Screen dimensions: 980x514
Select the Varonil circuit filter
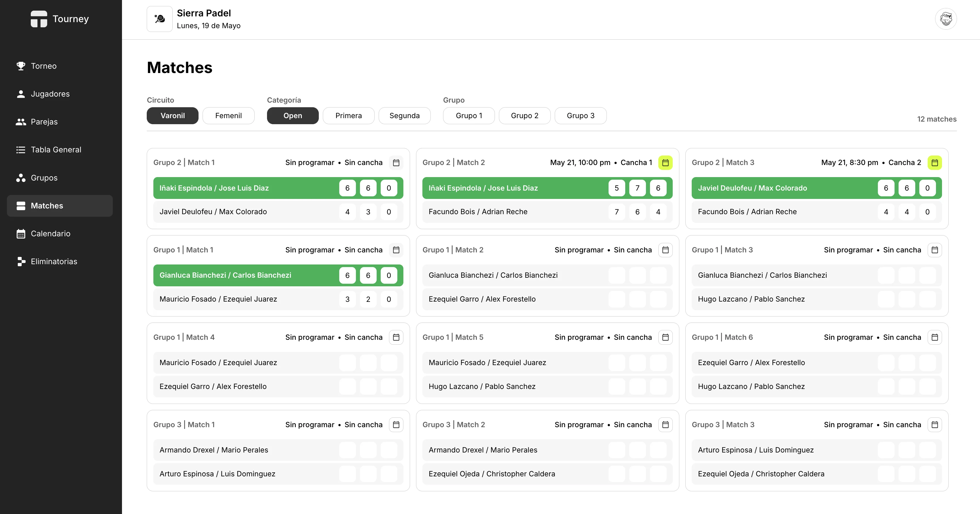click(x=172, y=116)
